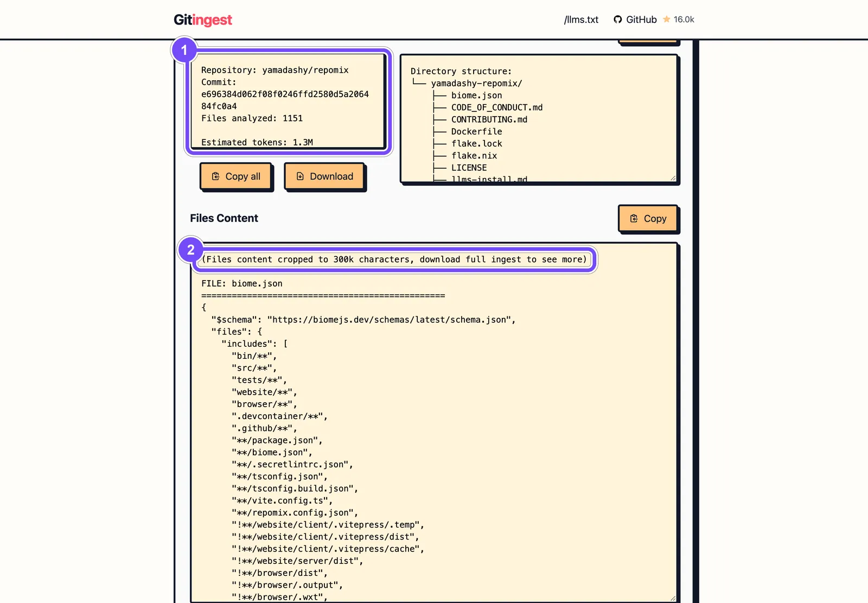The image size is (868, 603).
Task: Click the 'Directory structure:' heading line
Action: tap(461, 71)
